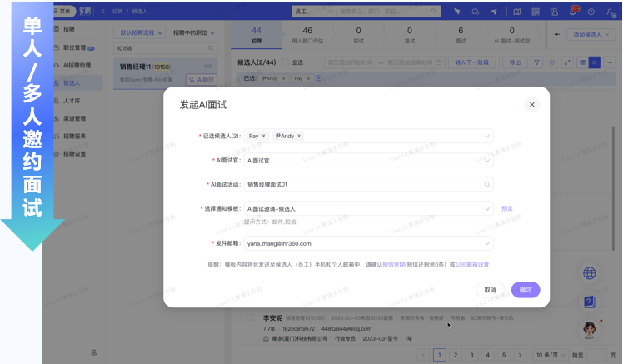Screen dimensions: 623x364
Task: Open the 10条/页 page size dropdown
Action: click(x=550, y=355)
